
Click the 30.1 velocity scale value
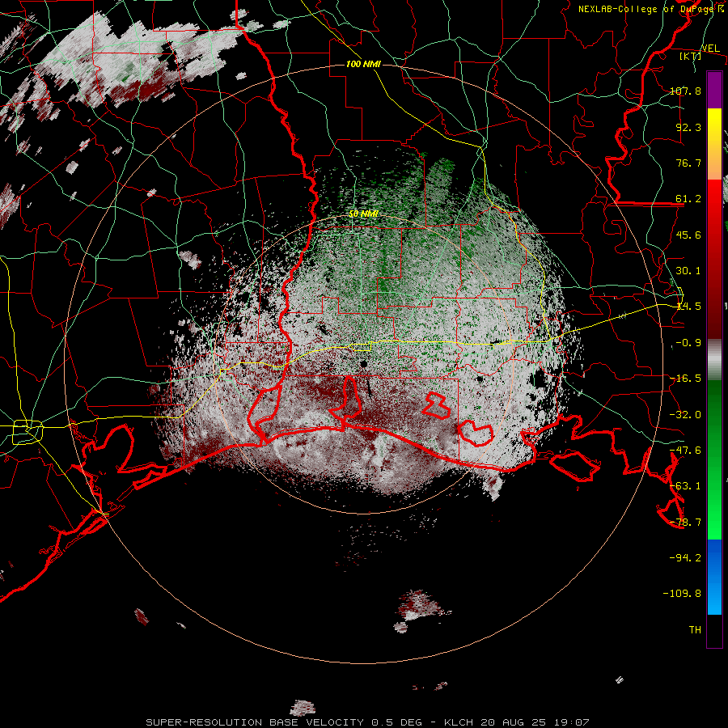coord(688,271)
